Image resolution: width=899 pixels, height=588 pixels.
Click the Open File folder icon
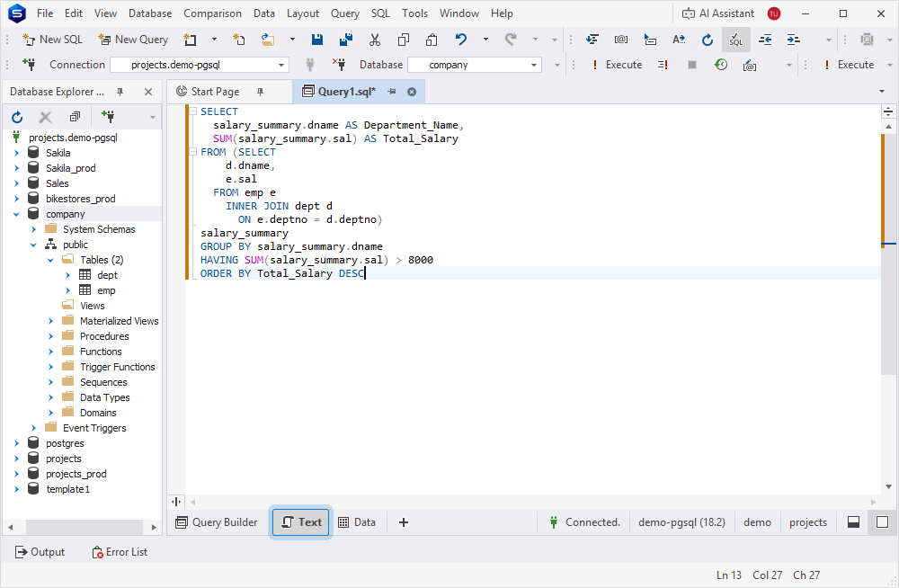pyautogui.click(x=267, y=40)
